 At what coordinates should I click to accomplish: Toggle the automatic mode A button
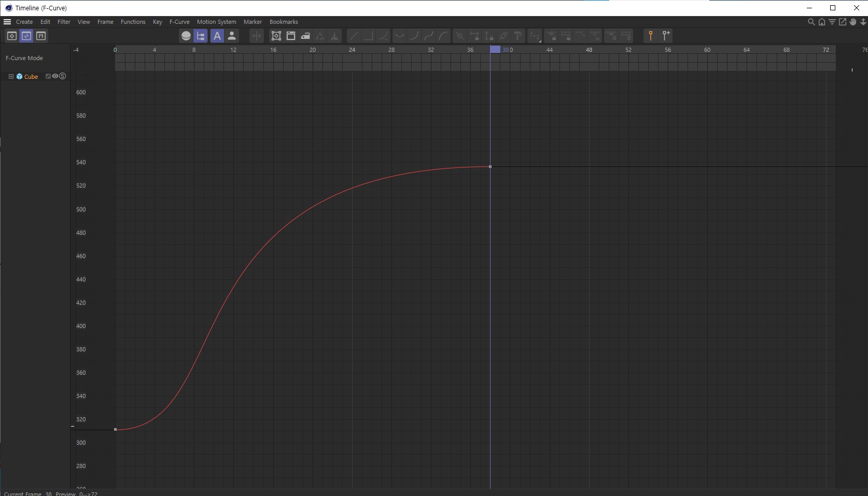coord(217,36)
